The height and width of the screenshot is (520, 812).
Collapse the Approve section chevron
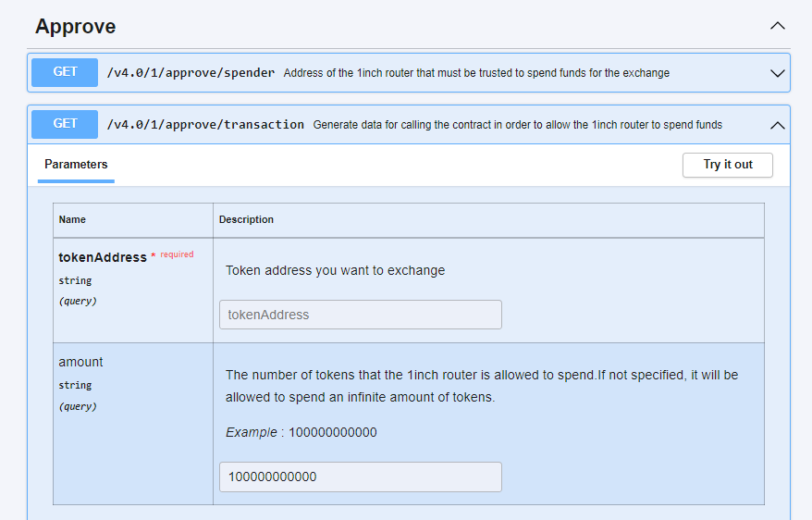click(777, 26)
